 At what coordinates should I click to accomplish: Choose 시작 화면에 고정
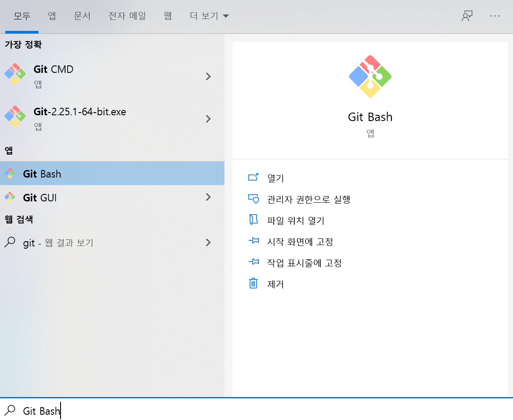[300, 242]
